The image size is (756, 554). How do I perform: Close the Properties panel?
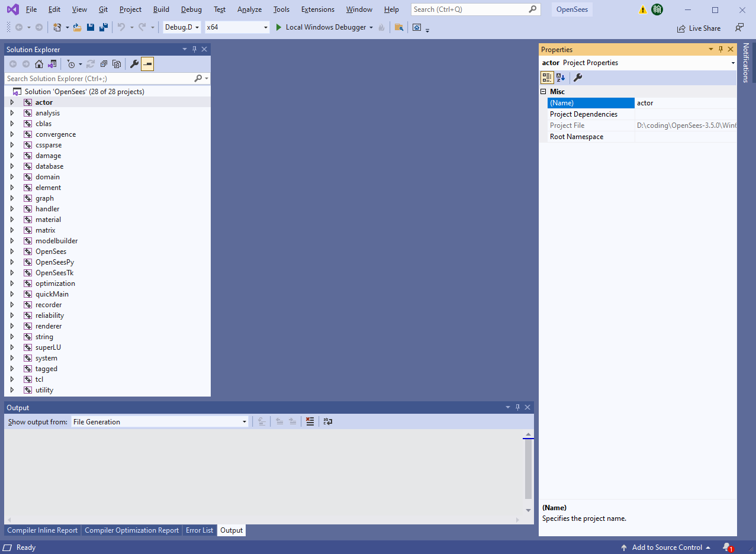[x=731, y=50]
